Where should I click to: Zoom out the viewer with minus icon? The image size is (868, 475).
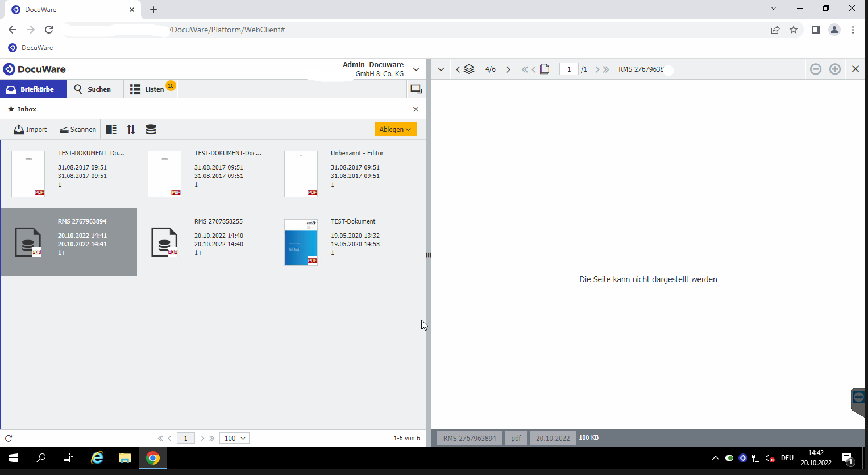(816, 69)
